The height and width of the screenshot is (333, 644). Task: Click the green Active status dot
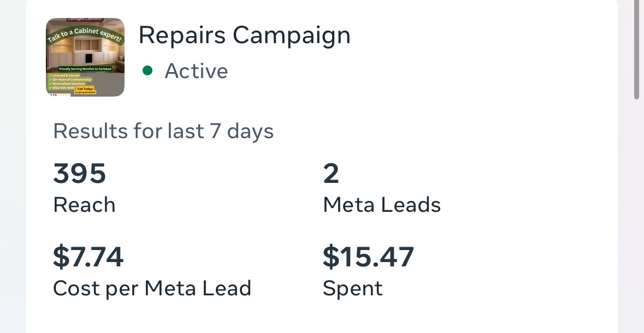click(147, 70)
